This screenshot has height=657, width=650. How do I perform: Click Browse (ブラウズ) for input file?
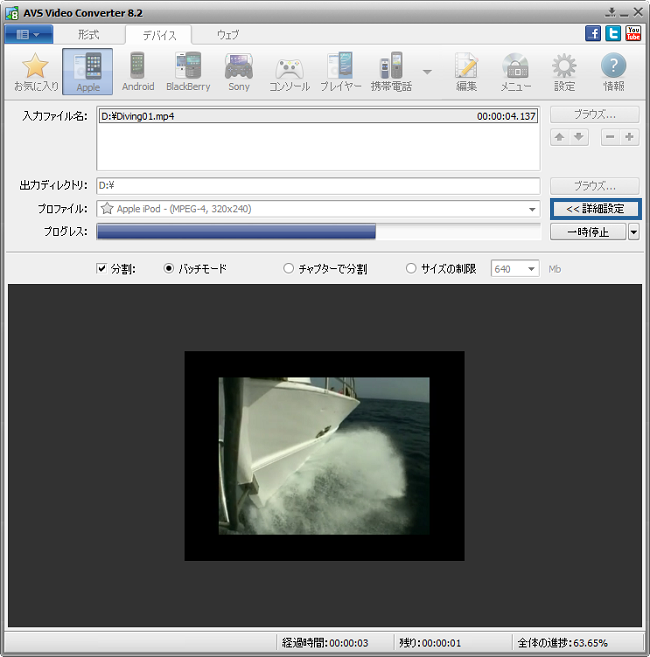(595, 114)
